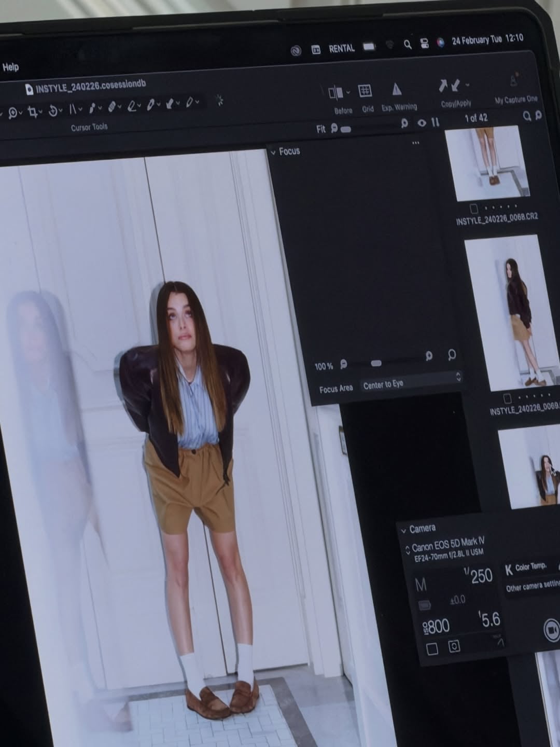Open the Help menu
This screenshot has width=560, height=747.
pyautogui.click(x=10, y=67)
